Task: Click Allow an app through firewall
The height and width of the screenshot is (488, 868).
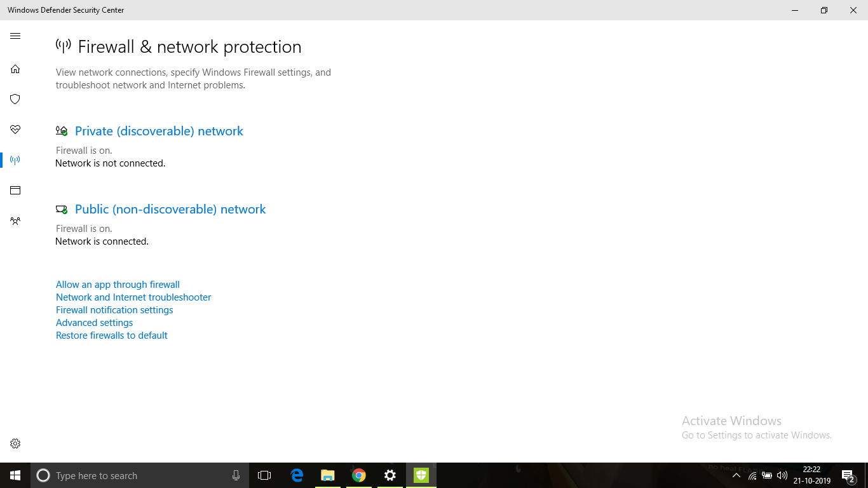Action: [x=118, y=285]
